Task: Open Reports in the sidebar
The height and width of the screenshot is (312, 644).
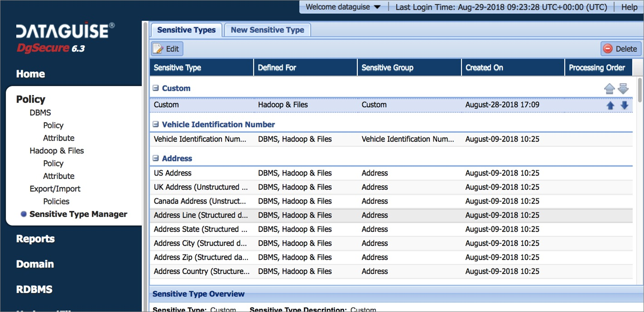Action: tap(35, 239)
